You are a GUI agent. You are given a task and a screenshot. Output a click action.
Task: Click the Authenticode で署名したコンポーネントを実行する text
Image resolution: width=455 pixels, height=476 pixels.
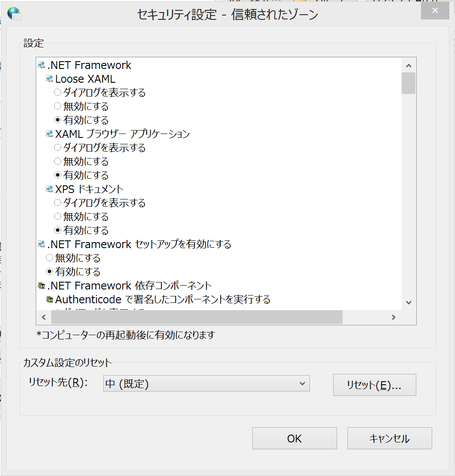tap(163, 299)
